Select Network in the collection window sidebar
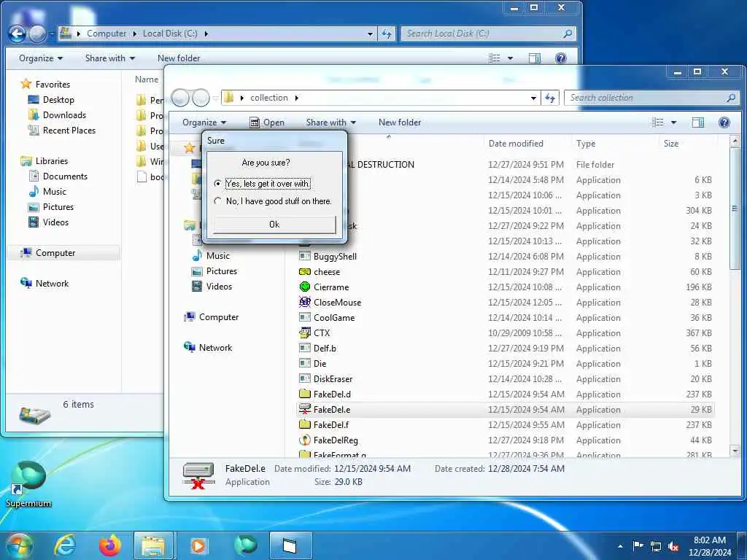Image resolution: width=747 pixels, height=560 pixels. (x=208, y=348)
